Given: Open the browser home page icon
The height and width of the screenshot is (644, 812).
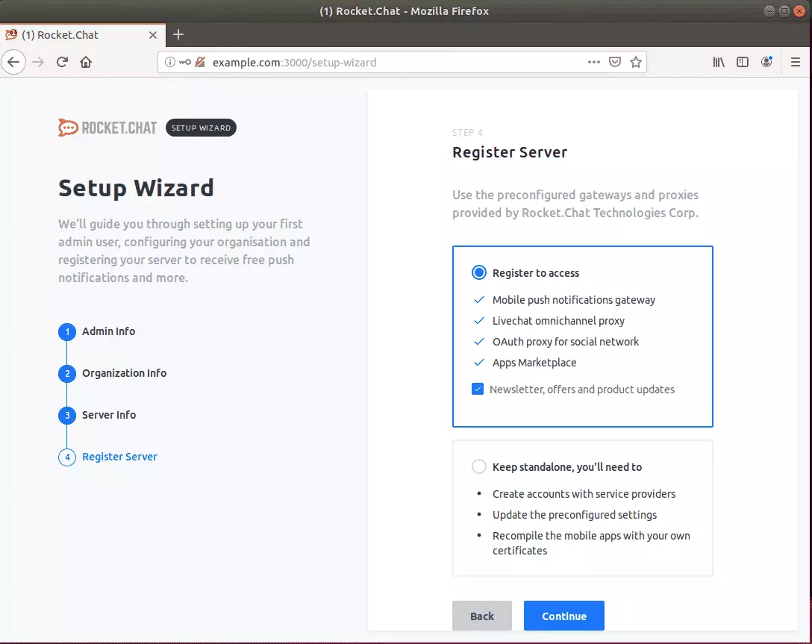Looking at the screenshot, I should [x=86, y=62].
